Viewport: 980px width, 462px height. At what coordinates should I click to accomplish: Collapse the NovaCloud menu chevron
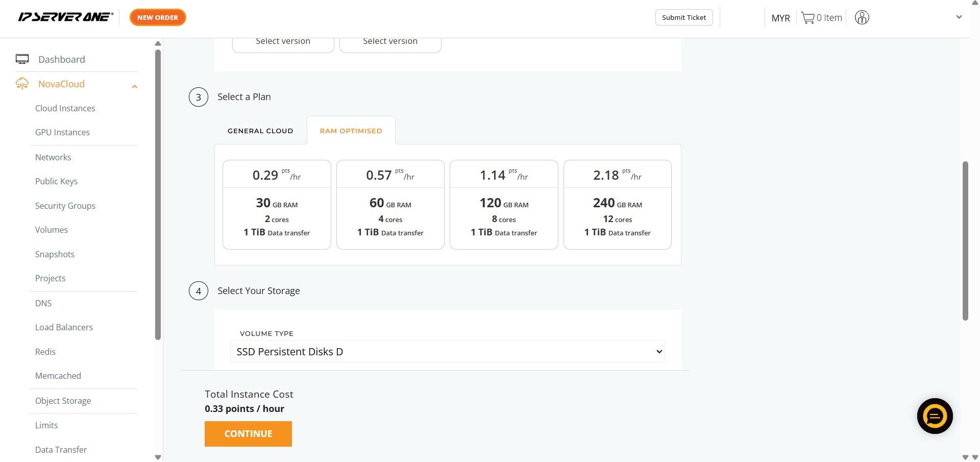point(135,86)
